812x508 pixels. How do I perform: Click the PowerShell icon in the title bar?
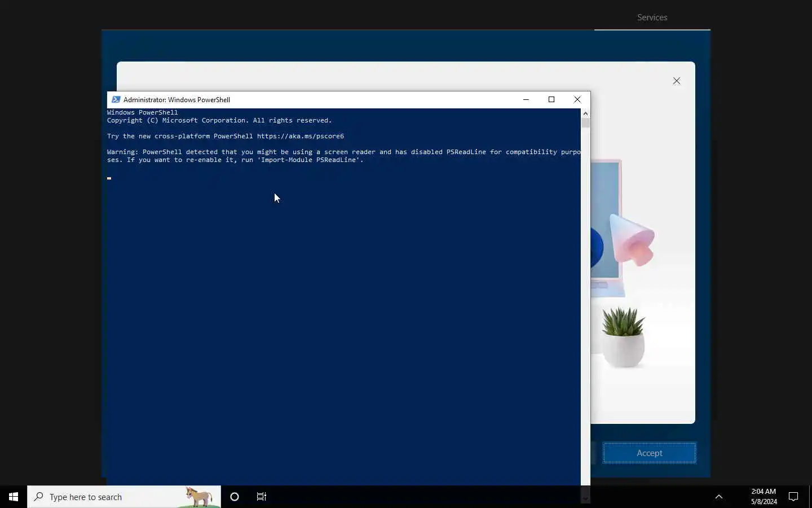(116, 99)
